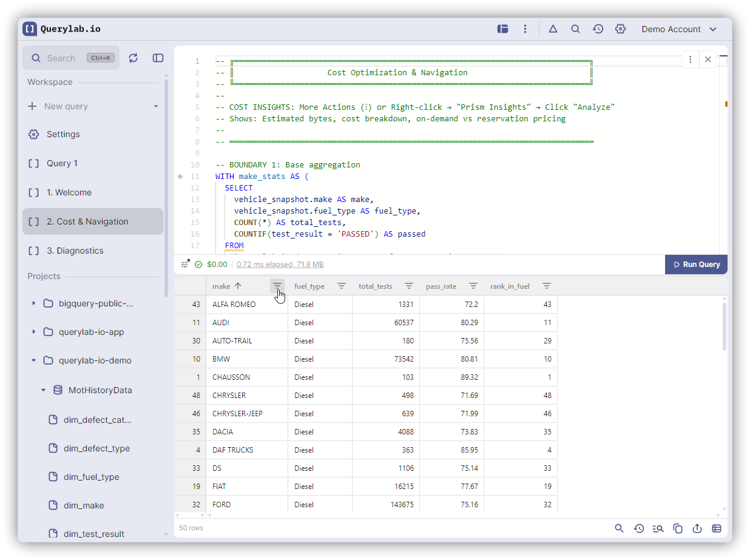The image size is (750, 560).
Task: Open query history from the top bar
Action: click(x=598, y=29)
